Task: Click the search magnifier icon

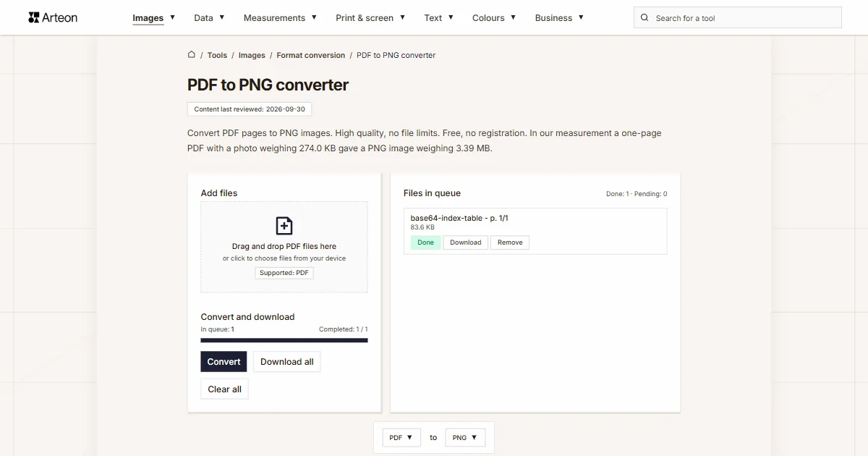Action: coord(644,18)
